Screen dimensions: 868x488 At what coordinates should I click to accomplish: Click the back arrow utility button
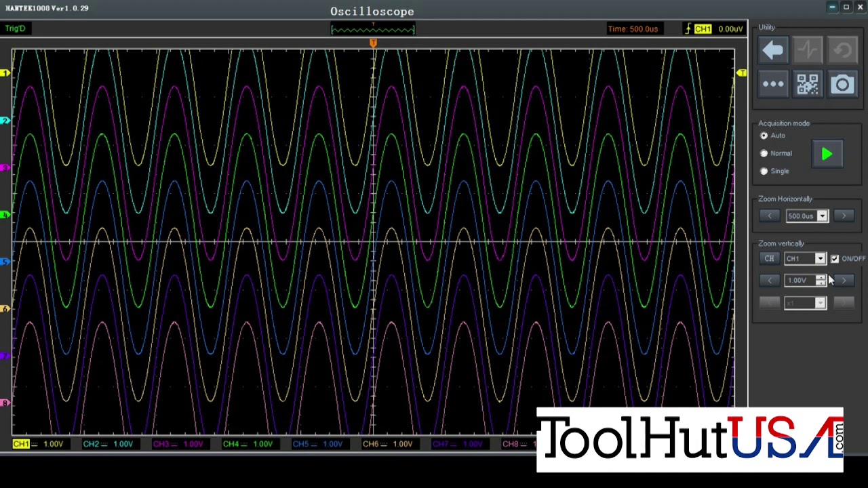[772, 50]
